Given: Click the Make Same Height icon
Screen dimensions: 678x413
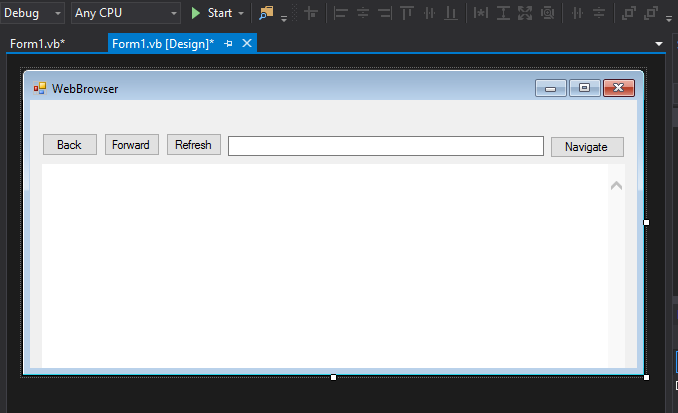Looking at the screenshot, I should coord(503,13).
